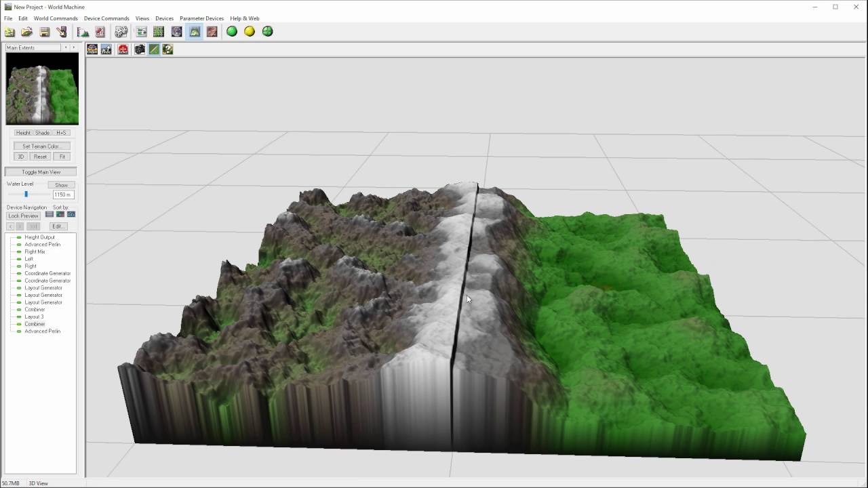Click the Edit... device button
The height and width of the screenshot is (488, 868).
pos(58,226)
